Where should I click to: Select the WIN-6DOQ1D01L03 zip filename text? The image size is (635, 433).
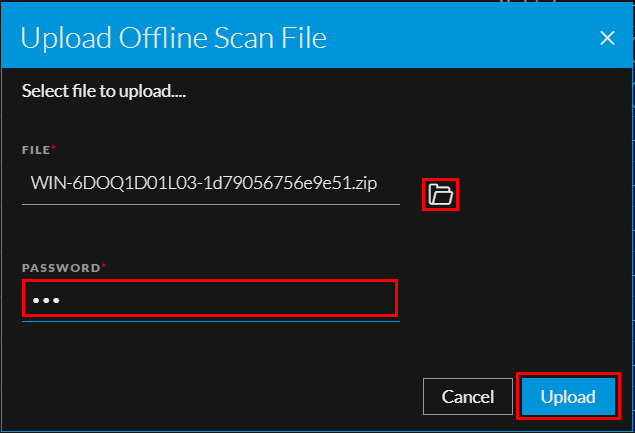[204, 185]
